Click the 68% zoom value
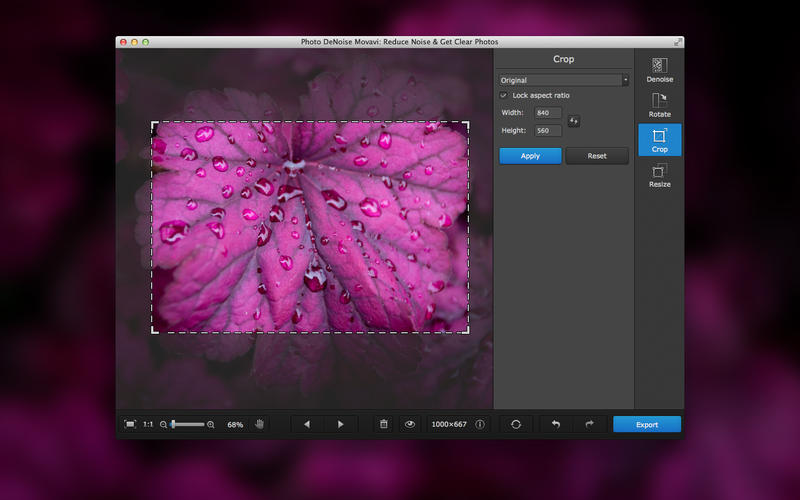Viewport: 800px width, 500px height. pyautogui.click(x=235, y=424)
